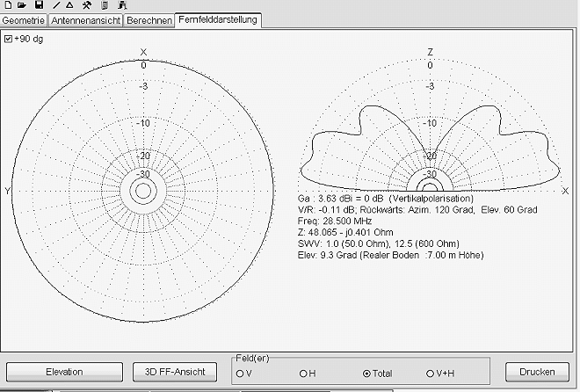
Task: Click the last toolbar icon on the right
Action: click(x=120, y=5)
